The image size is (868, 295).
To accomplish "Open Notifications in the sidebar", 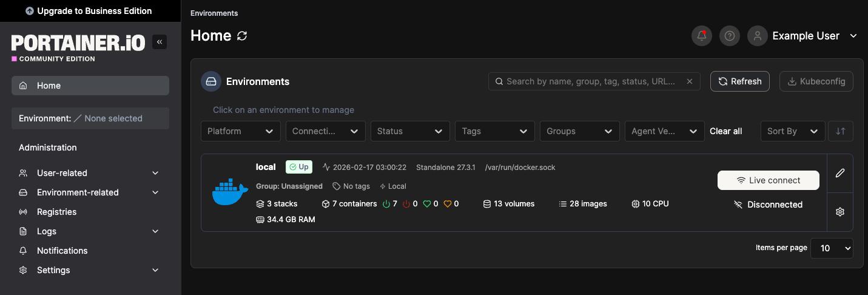I will click(x=89, y=251).
